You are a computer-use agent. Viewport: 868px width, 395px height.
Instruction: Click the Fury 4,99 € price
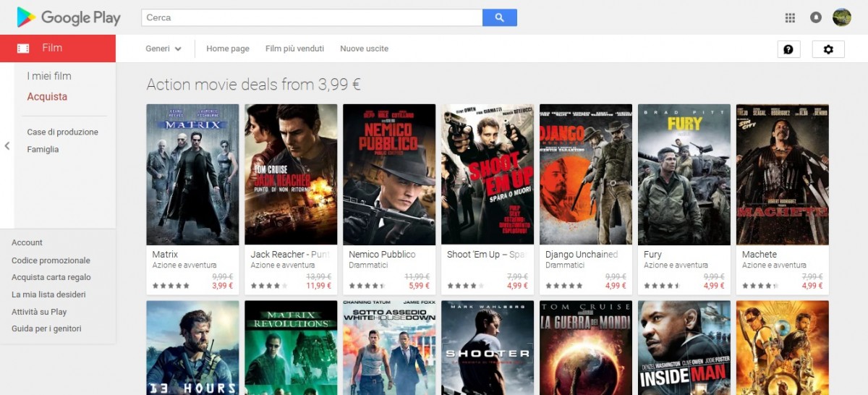coord(714,286)
